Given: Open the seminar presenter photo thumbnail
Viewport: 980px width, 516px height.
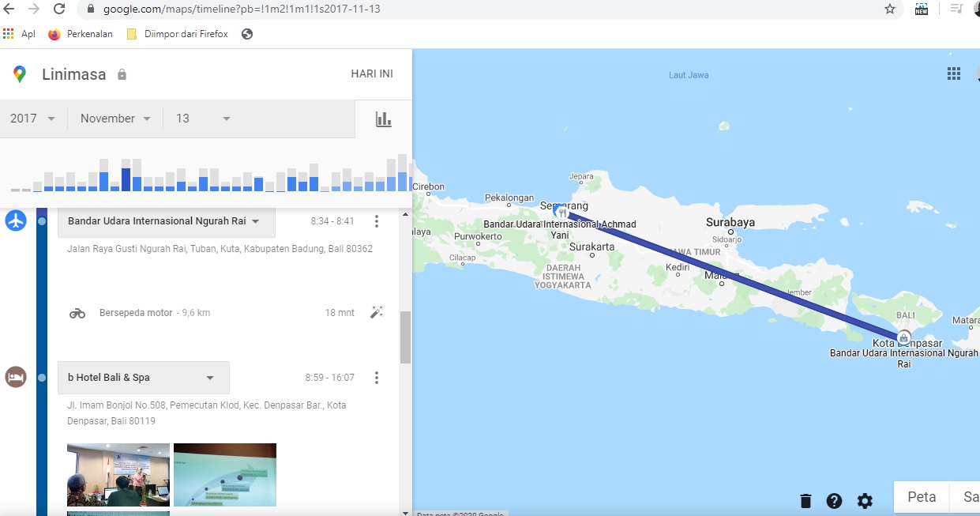Looking at the screenshot, I should point(118,474).
